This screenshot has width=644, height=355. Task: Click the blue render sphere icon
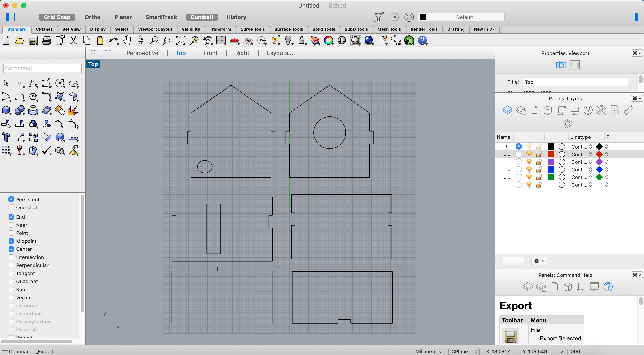pyautogui.click(x=369, y=41)
